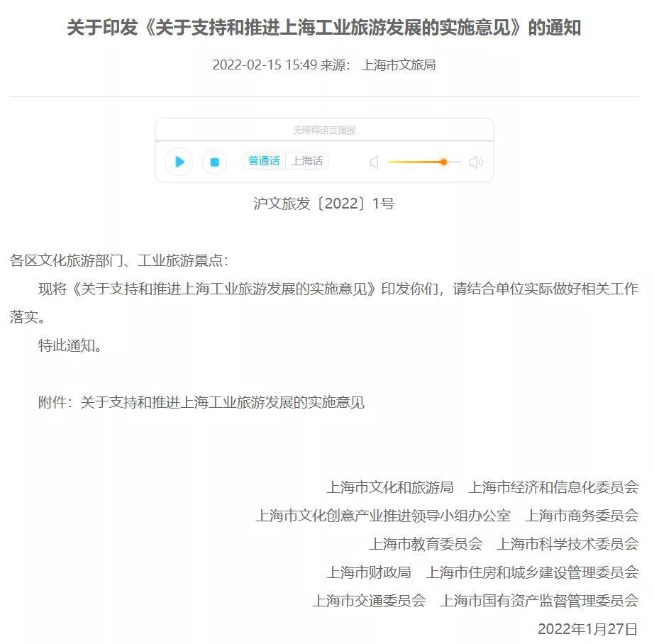Stop the voice broadcast playback

click(214, 162)
